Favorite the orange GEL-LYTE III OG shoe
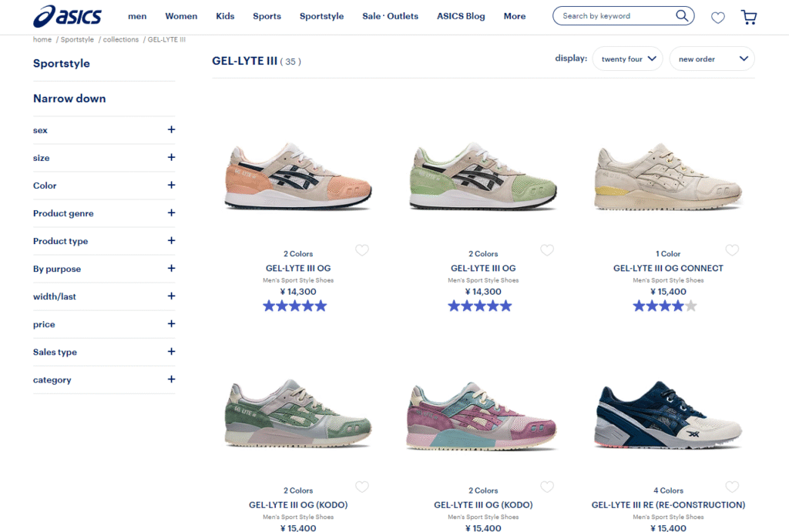Viewport: 789px width, 532px height. tap(362, 250)
